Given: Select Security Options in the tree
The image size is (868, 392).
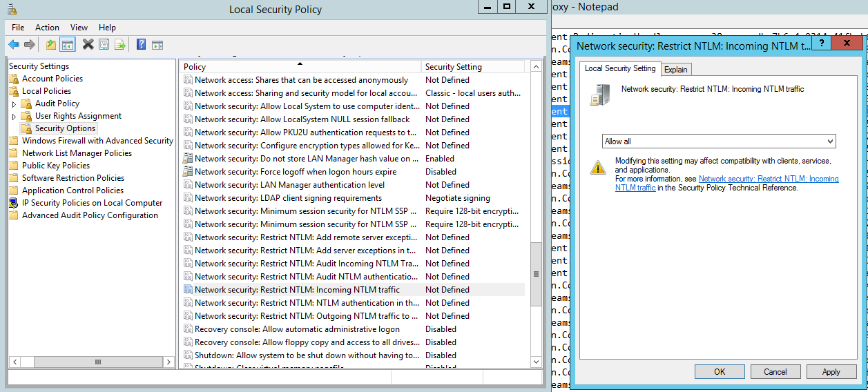Looking at the screenshot, I should [66, 128].
